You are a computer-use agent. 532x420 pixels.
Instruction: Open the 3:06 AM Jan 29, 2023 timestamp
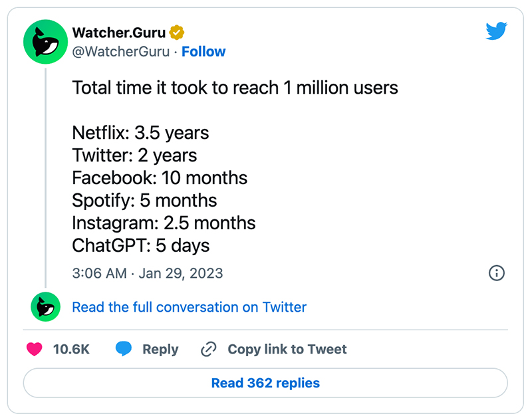(148, 273)
